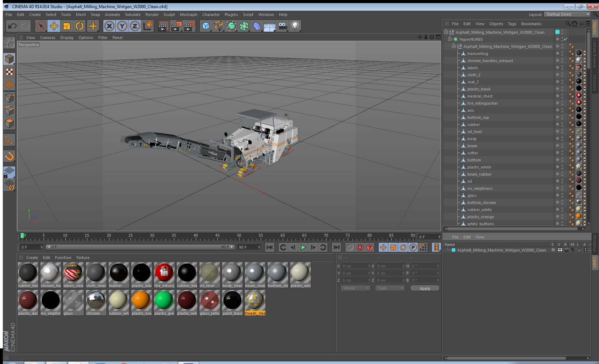Click Object Manager search magnifier icon
The width and height of the screenshot is (599, 364).
(x=568, y=24)
